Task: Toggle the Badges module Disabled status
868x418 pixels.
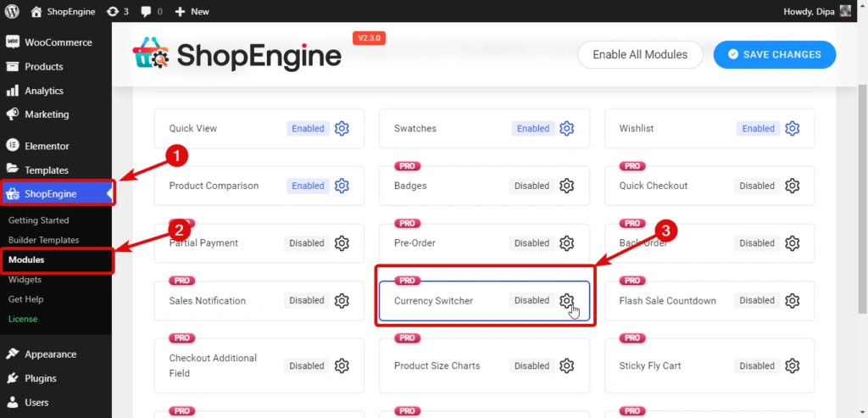Action: point(531,186)
